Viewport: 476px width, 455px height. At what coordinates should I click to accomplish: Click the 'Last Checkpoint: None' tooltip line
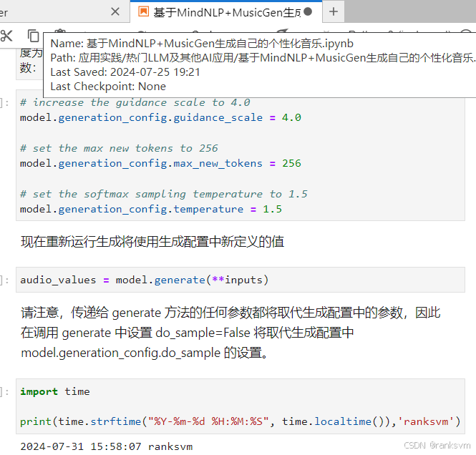click(108, 87)
